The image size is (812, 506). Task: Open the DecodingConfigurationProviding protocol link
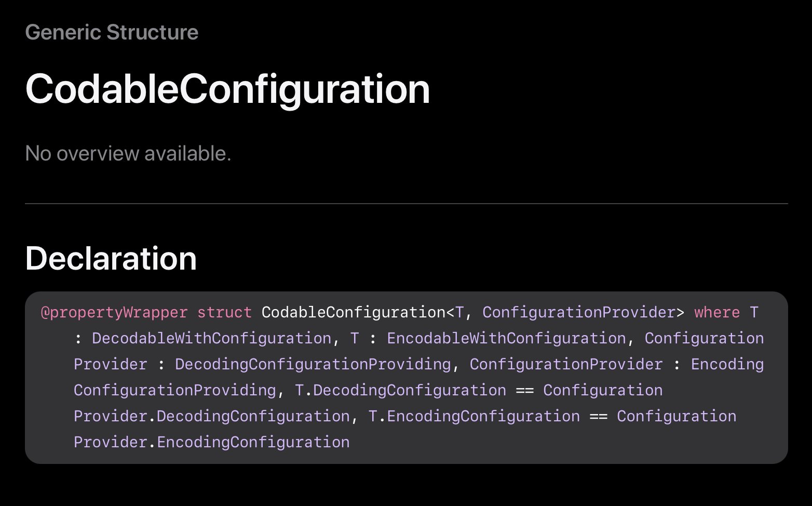(313, 364)
